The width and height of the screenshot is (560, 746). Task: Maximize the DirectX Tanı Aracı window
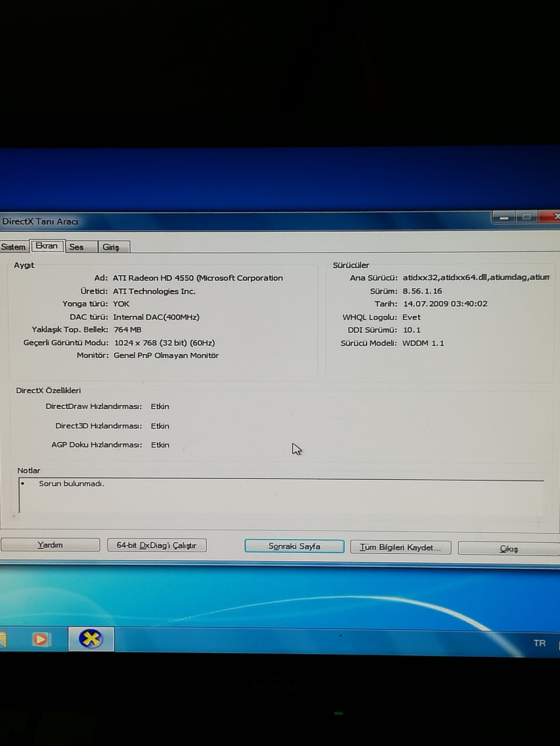[526, 217]
